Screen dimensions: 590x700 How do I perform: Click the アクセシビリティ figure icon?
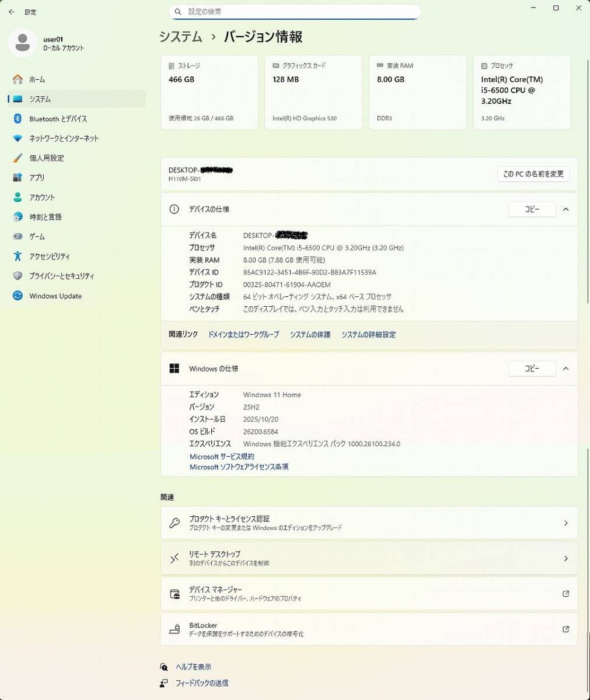[x=18, y=256]
